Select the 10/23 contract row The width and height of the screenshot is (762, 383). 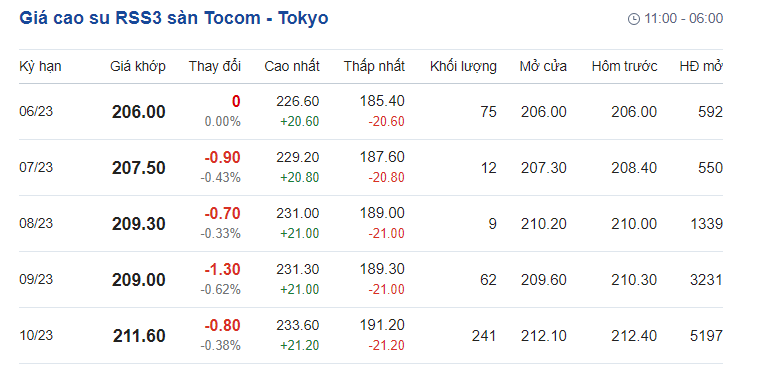371,335
